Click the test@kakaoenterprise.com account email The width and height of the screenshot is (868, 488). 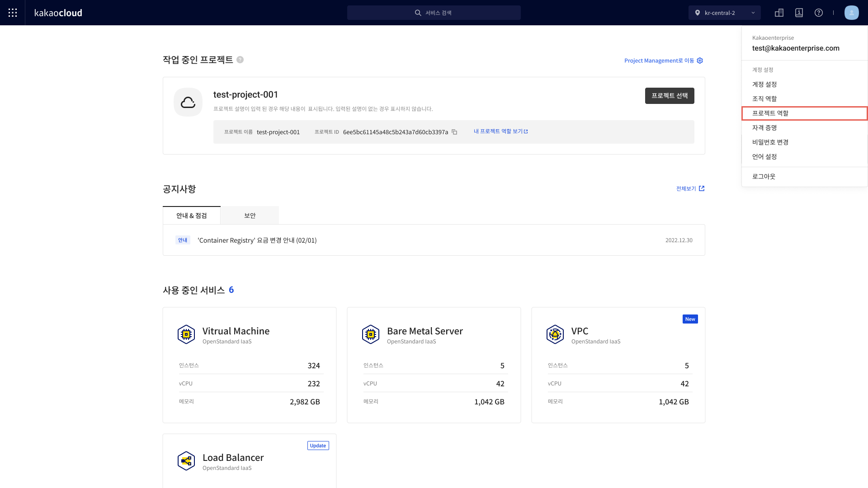(796, 48)
